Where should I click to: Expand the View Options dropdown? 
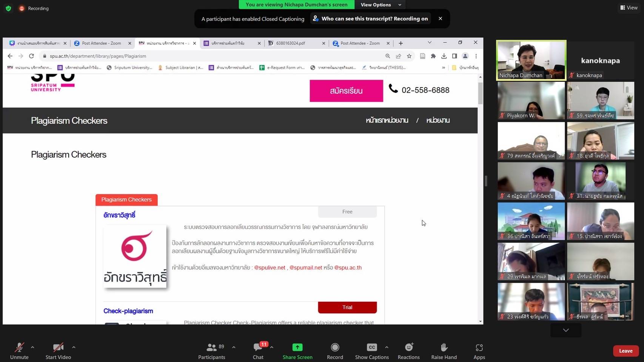click(381, 5)
